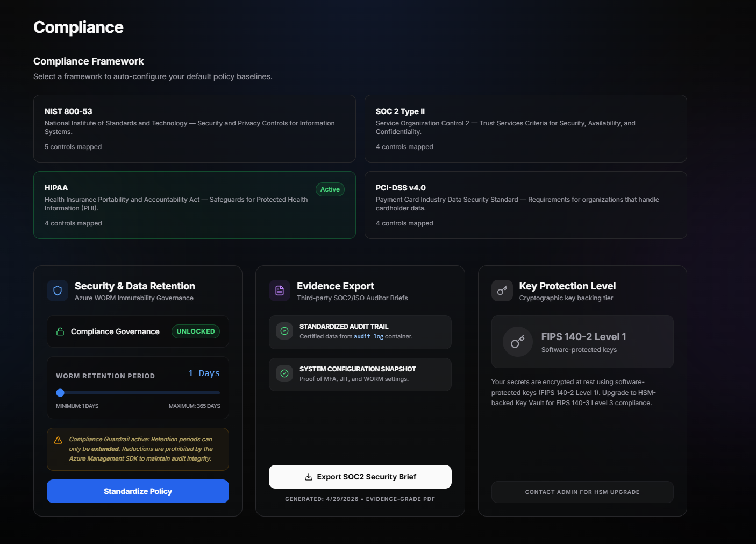
Task: Click the warning triangle in the Compliance Guardrail notice
Action: pos(58,440)
